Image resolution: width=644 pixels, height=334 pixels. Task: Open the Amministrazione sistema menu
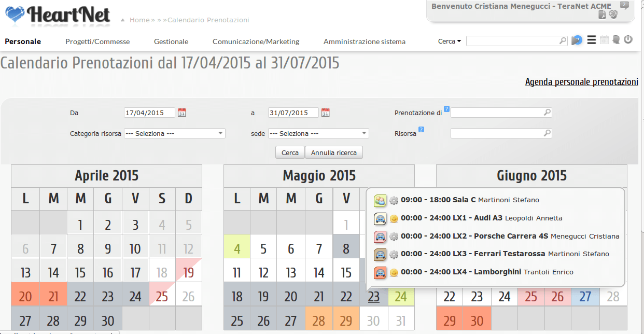364,41
